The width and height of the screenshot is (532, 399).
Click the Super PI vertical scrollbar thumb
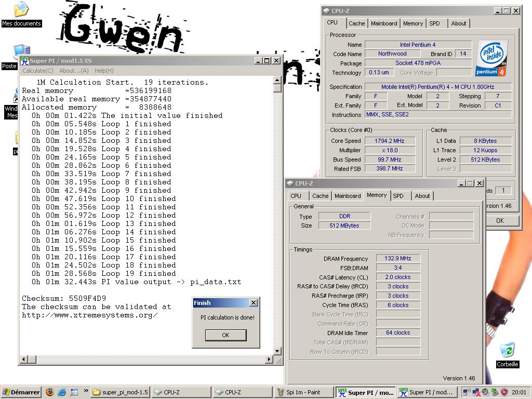pos(277,88)
